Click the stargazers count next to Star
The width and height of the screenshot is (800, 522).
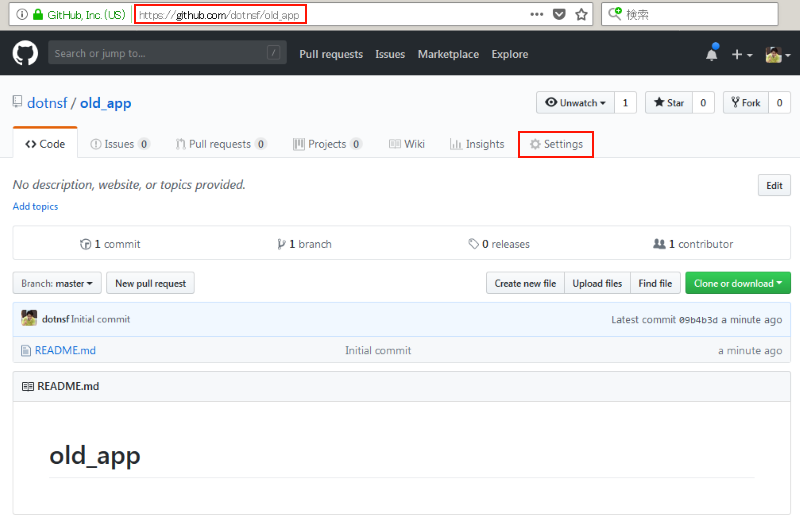coord(703,103)
